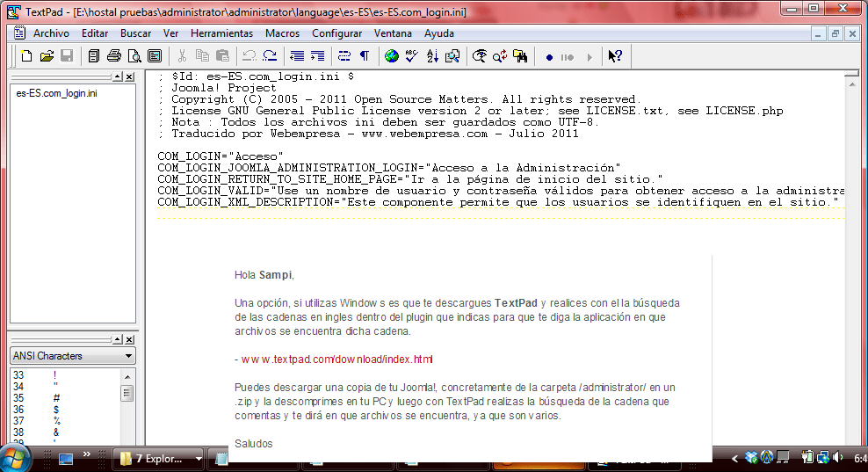
Task: Sort lines with the A-Z arrow icon
Action: coord(432,56)
